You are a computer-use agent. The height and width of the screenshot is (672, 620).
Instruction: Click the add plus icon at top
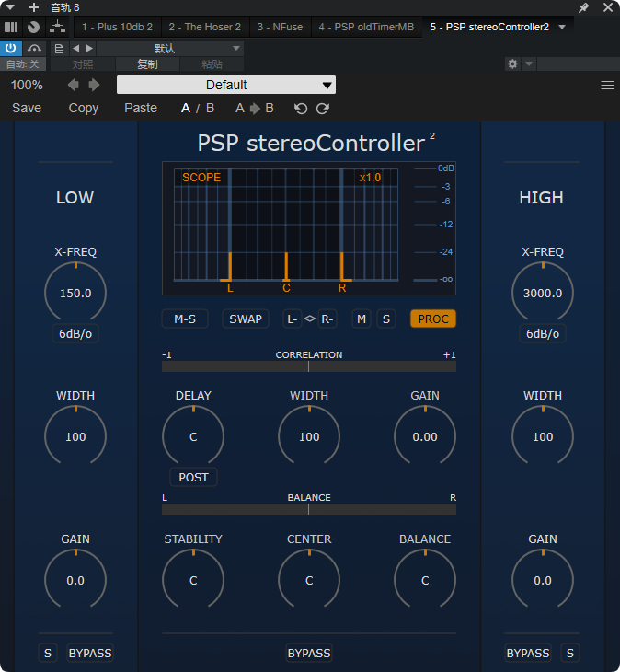[x=34, y=7]
